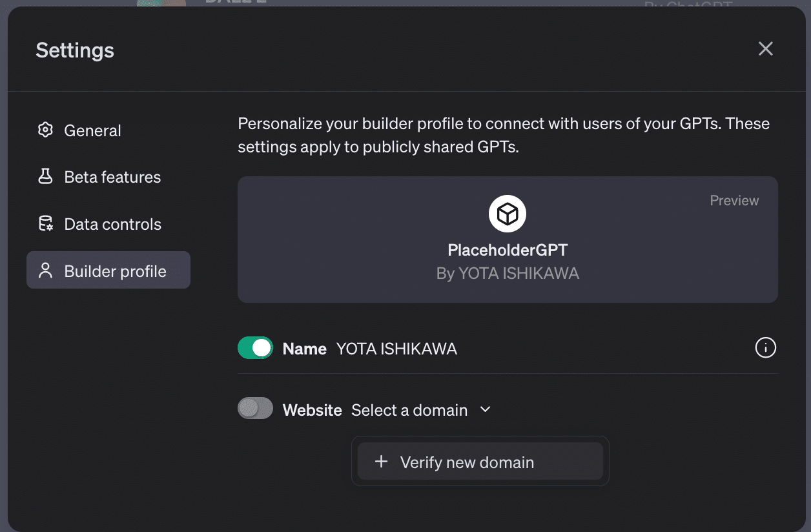Disable the Name toggle switch
This screenshot has height=532, width=811.
click(x=255, y=349)
